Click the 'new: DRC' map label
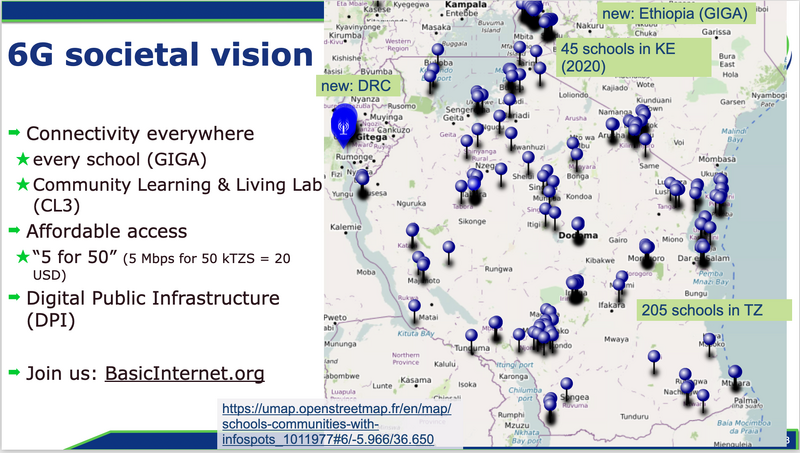Image resolution: width=800 pixels, height=453 pixels. coord(356,86)
